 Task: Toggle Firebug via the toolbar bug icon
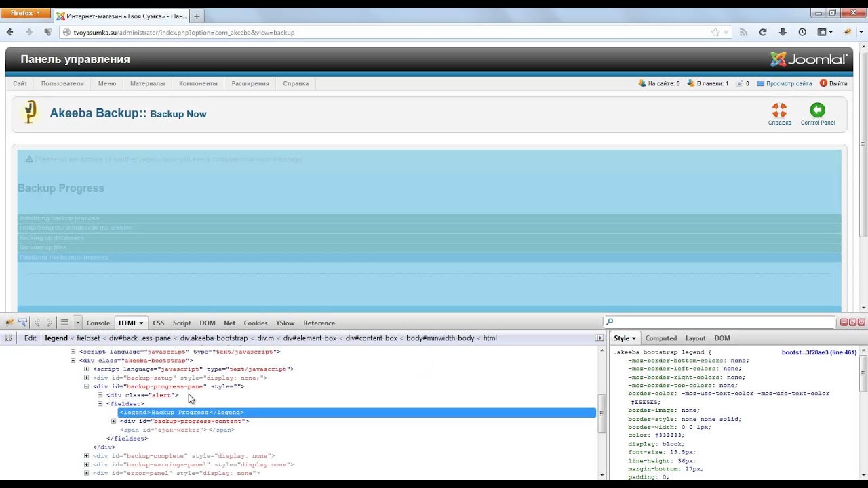(x=848, y=32)
